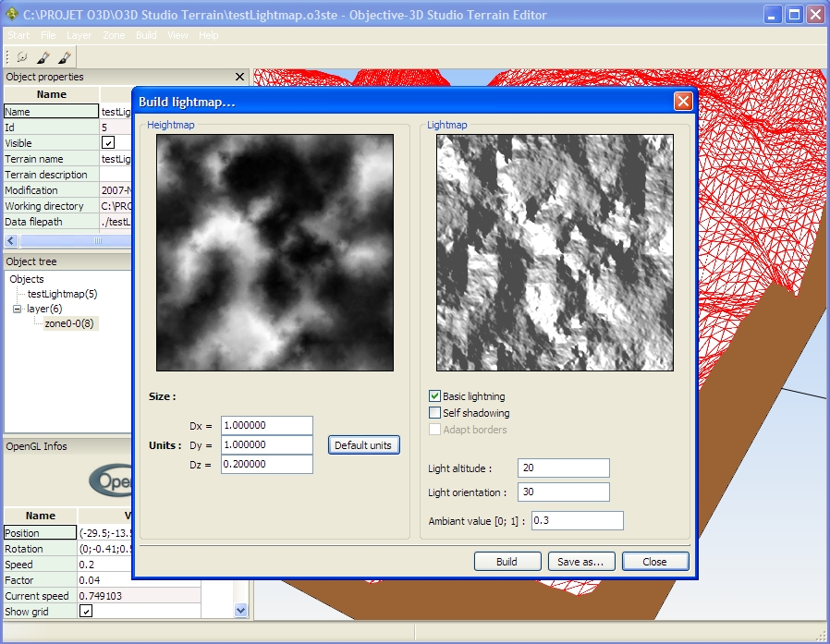Click the Build button in the dialog
830x644 pixels.
point(507,562)
